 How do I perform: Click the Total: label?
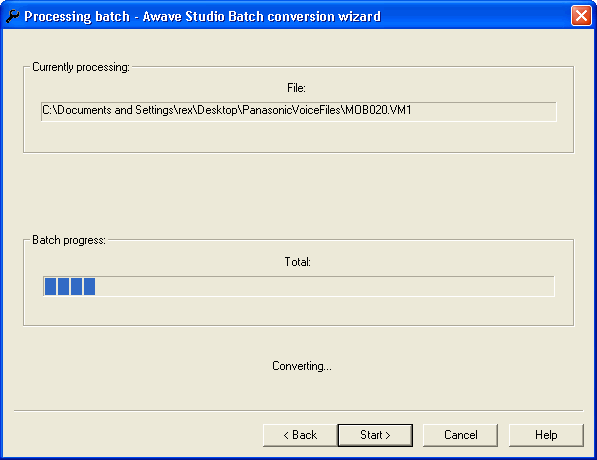pos(297,262)
